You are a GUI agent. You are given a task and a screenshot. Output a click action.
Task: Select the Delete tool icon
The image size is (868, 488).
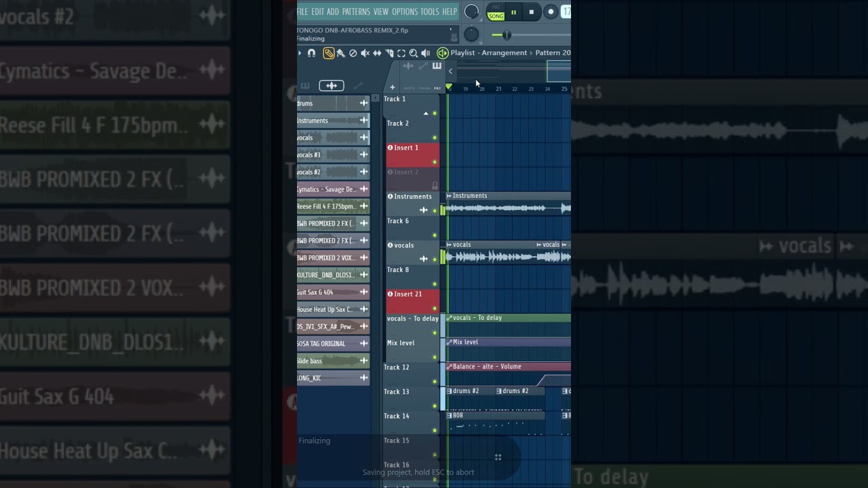click(x=353, y=53)
